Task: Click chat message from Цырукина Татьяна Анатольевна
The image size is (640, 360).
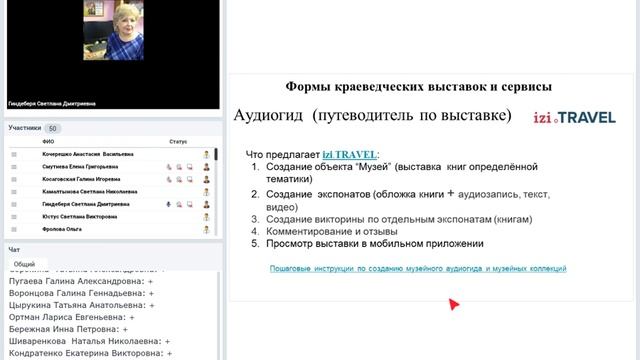Action: [x=82, y=305]
